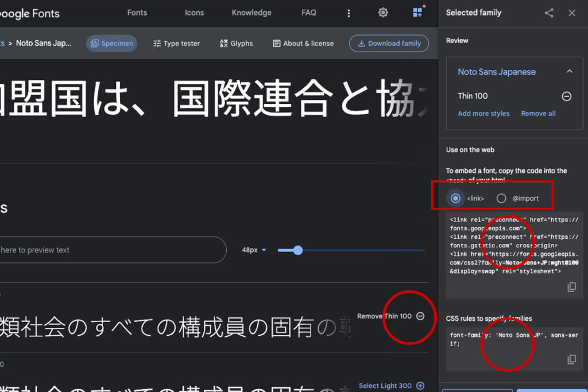Open the Fonts menu item

pos(137,13)
